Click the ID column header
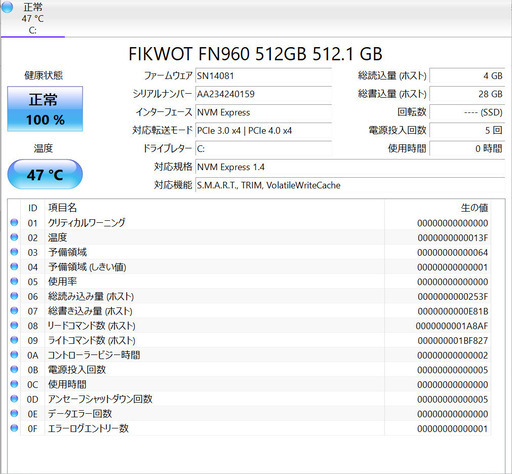 pyautogui.click(x=33, y=208)
